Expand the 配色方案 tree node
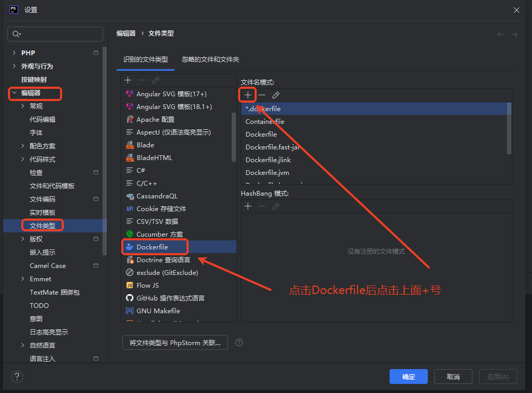This screenshot has height=393, width=532. point(22,146)
